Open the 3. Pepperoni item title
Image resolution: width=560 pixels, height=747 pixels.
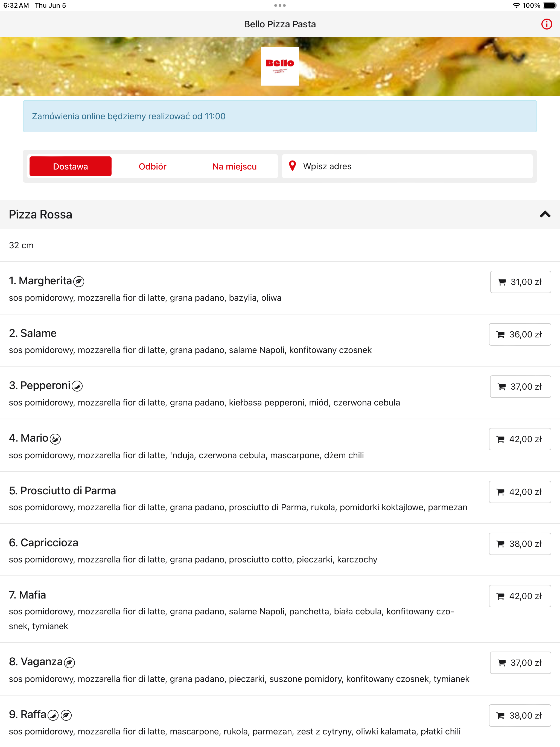pyautogui.click(x=40, y=385)
